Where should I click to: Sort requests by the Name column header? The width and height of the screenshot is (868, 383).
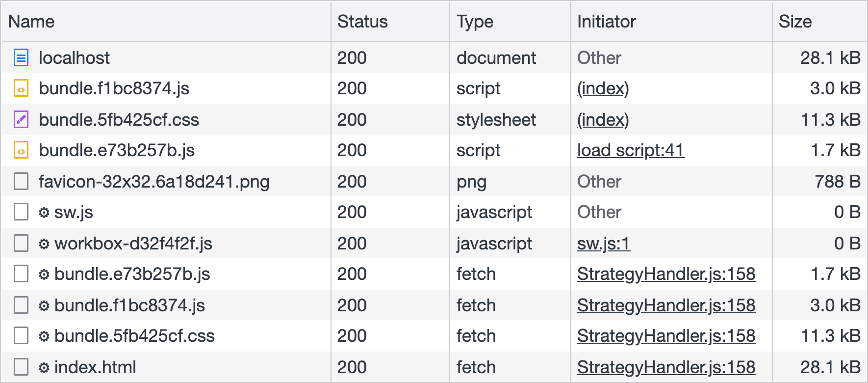tap(31, 21)
